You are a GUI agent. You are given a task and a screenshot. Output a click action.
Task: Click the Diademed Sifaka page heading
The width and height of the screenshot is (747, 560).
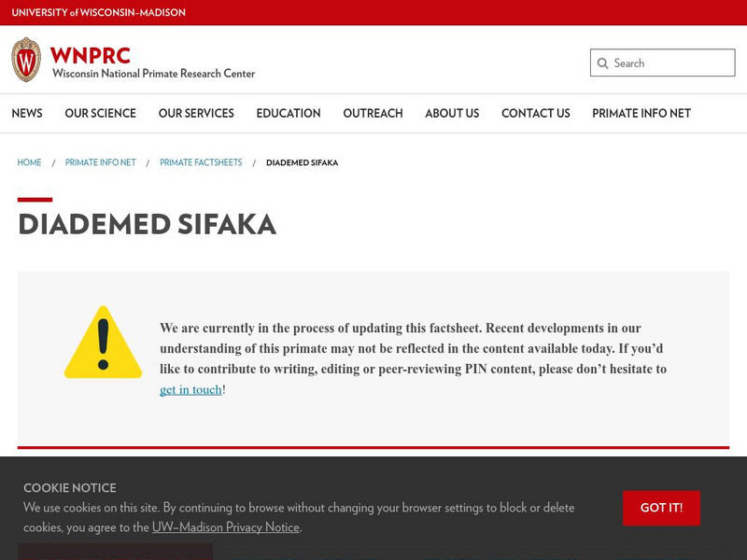[x=148, y=224]
